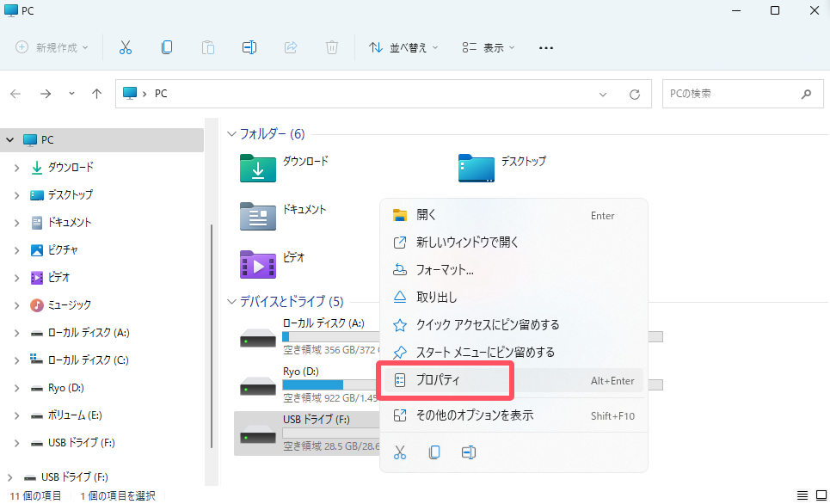Viewport: 830px width, 504px height.
Task: Open the 並べ替え sort dropdown
Action: click(x=403, y=47)
